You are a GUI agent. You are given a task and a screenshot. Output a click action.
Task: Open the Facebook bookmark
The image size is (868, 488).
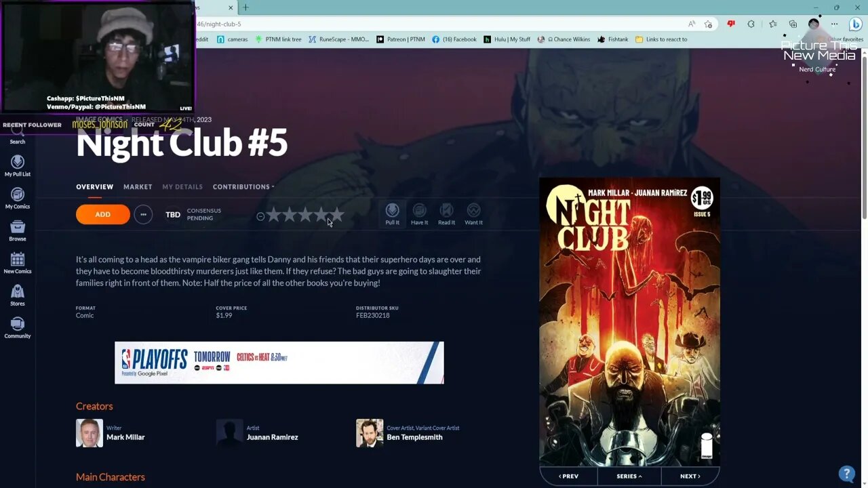pos(454,39)
